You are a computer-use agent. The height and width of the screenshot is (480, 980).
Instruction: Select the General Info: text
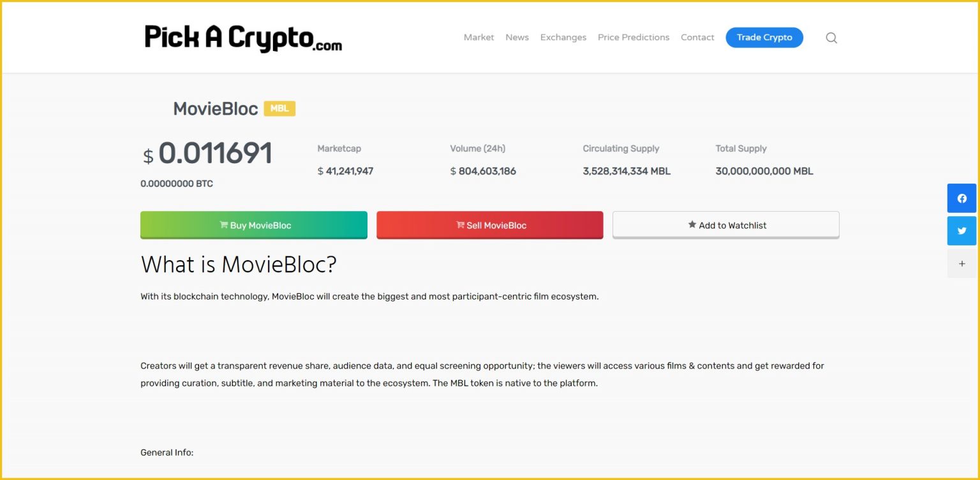167,453
